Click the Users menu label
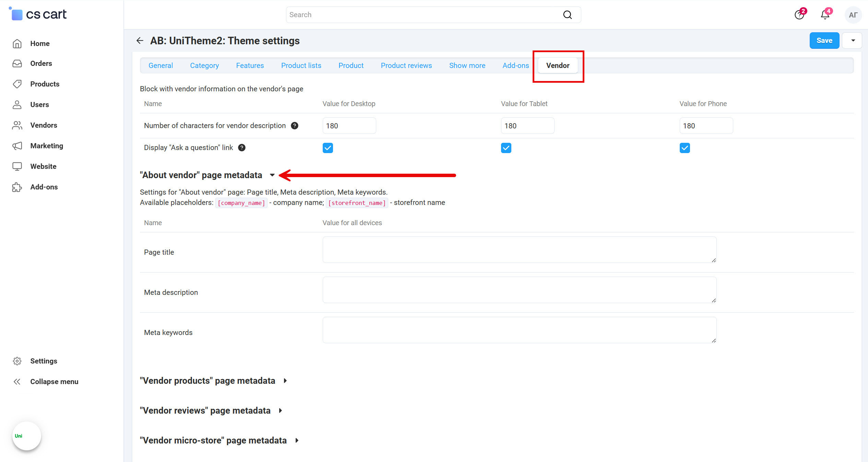 click(x=39, y=105)
